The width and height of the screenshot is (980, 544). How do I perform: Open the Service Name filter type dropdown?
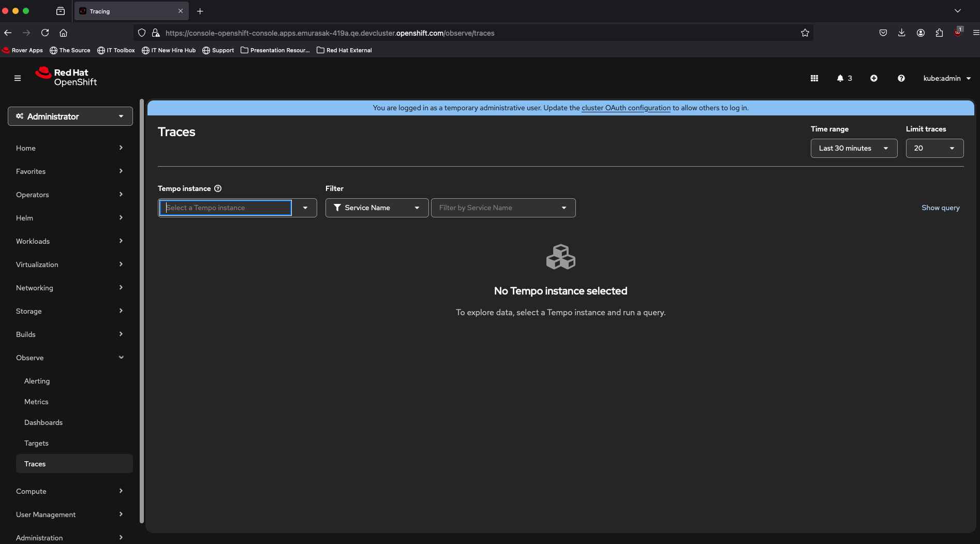coord(377,208)
